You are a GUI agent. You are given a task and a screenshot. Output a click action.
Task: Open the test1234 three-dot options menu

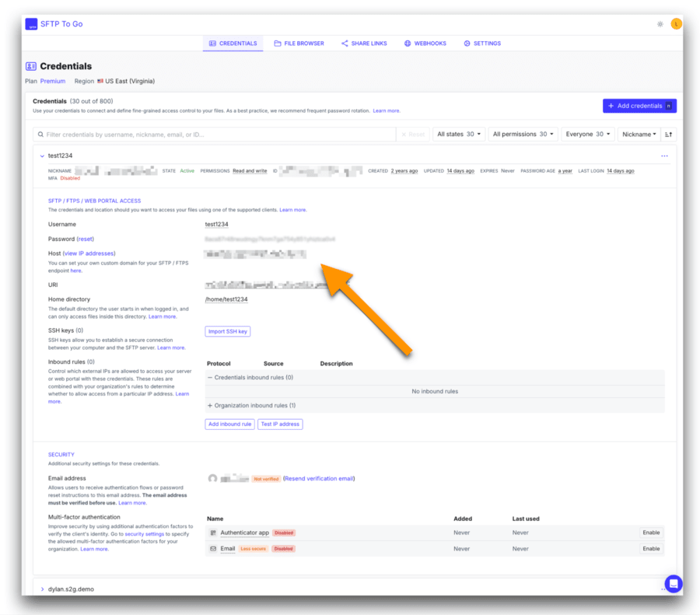[x=664, y=155]
